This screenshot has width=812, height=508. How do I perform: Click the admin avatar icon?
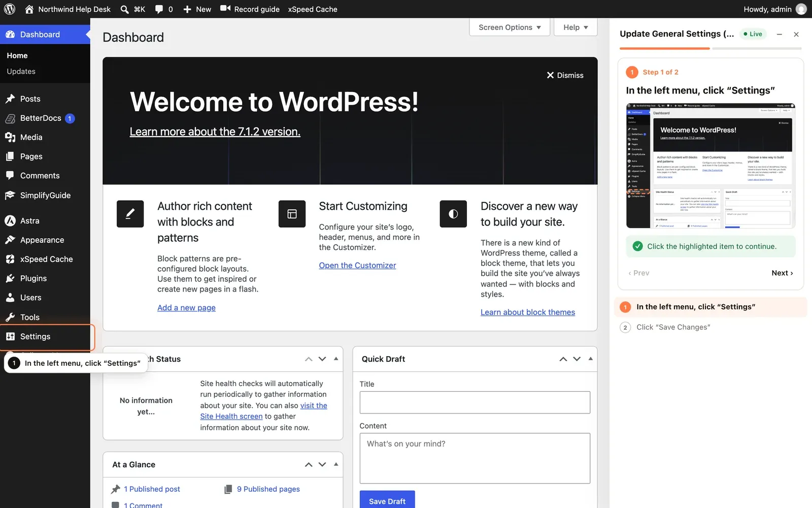[801, 9]
